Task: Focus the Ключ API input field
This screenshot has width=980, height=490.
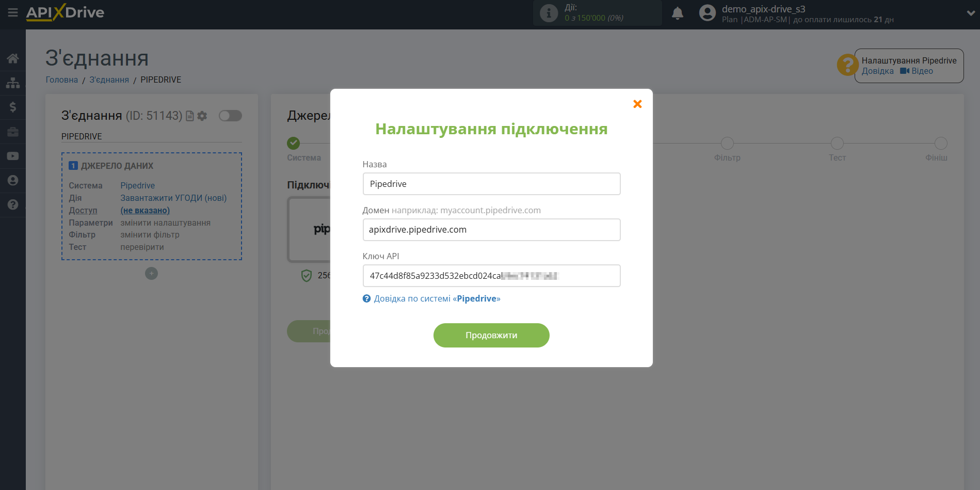Action: point(491,276)
